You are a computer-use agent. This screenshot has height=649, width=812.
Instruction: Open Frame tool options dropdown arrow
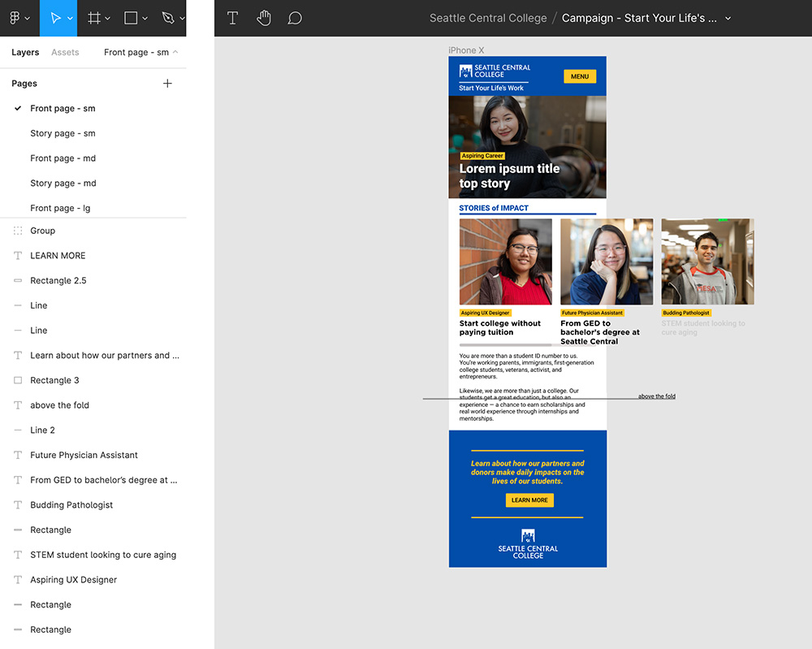click(108, 19)
